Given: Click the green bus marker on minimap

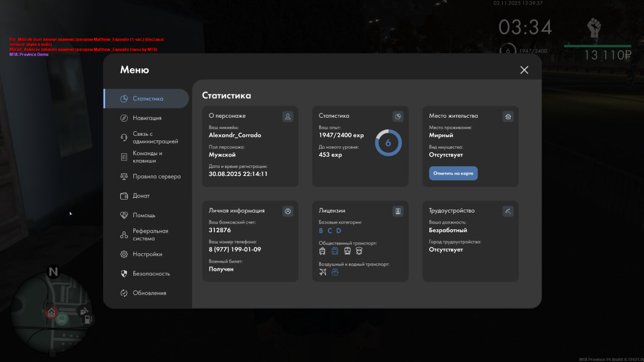Looking at the screenshot, I should (62, 319).
